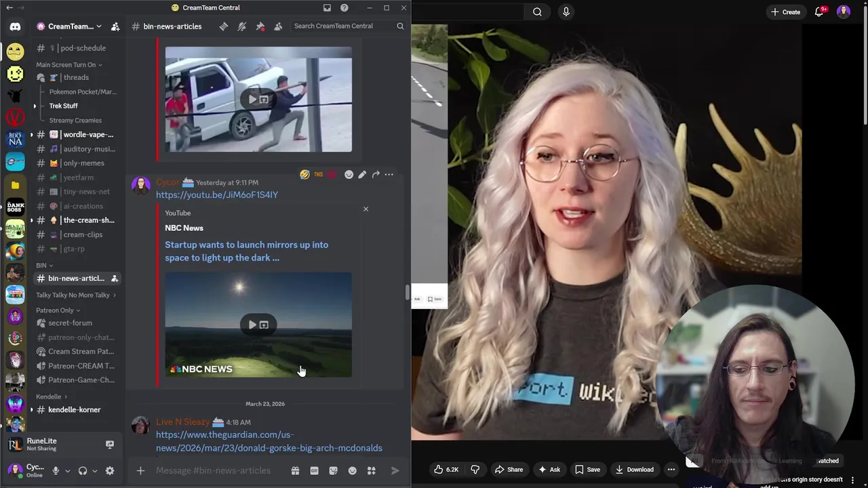Open the CreamTeam server name dropdown
This screenshot has width=868, height=488.
tap(69, 26)
